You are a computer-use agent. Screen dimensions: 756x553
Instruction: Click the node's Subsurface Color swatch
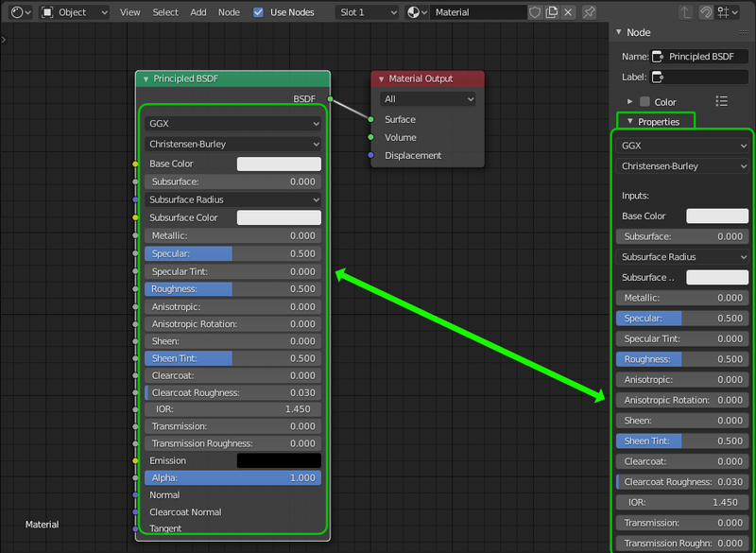(279, 217)
